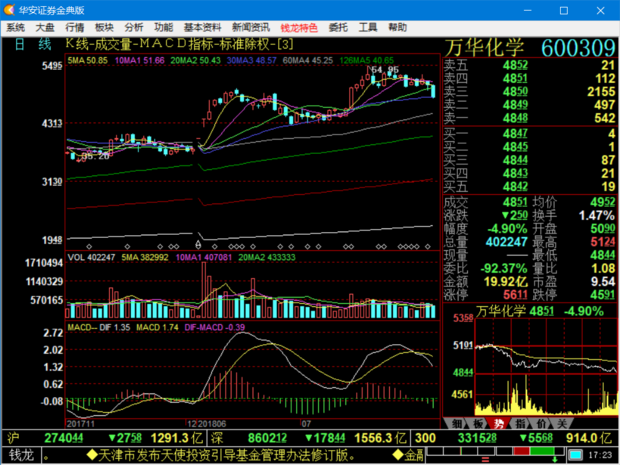Click the 幅度 value -4.90%
Screen dimensions: 620x465
click(x=507, y=229)
